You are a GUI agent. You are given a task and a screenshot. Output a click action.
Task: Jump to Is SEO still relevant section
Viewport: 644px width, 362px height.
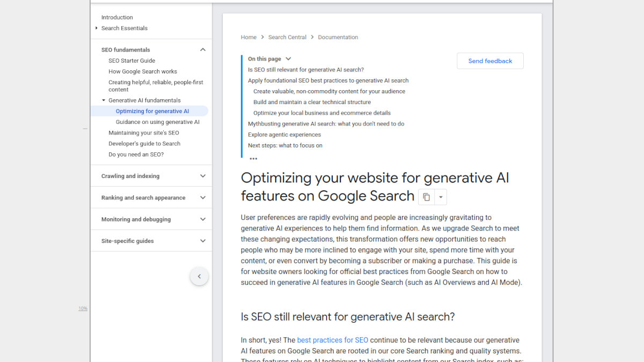[306, 70]
